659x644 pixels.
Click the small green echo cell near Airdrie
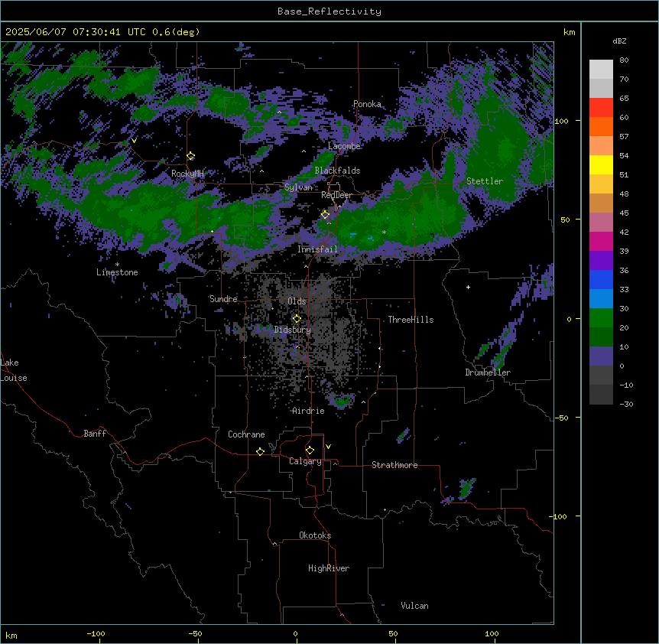[342, 401]
